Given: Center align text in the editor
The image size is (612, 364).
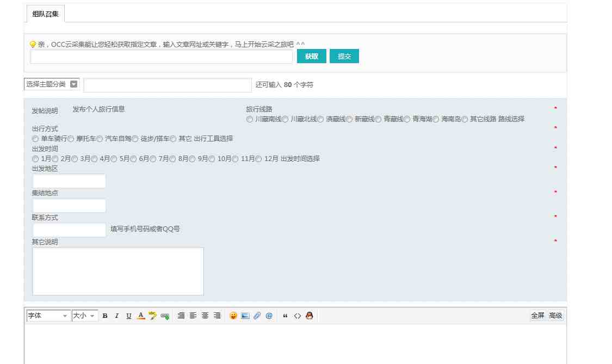Looking at the screenshot, I should (205, 316).
